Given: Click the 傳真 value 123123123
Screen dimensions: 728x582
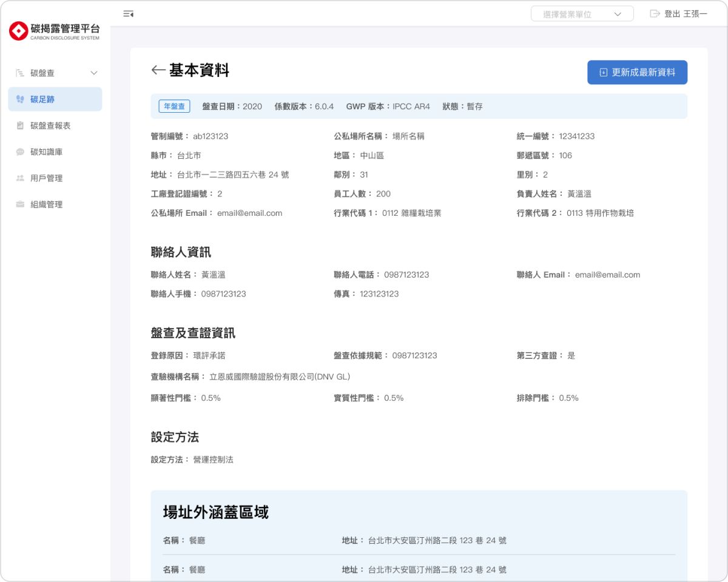Looking at the screenshot, I should (379, 294).
